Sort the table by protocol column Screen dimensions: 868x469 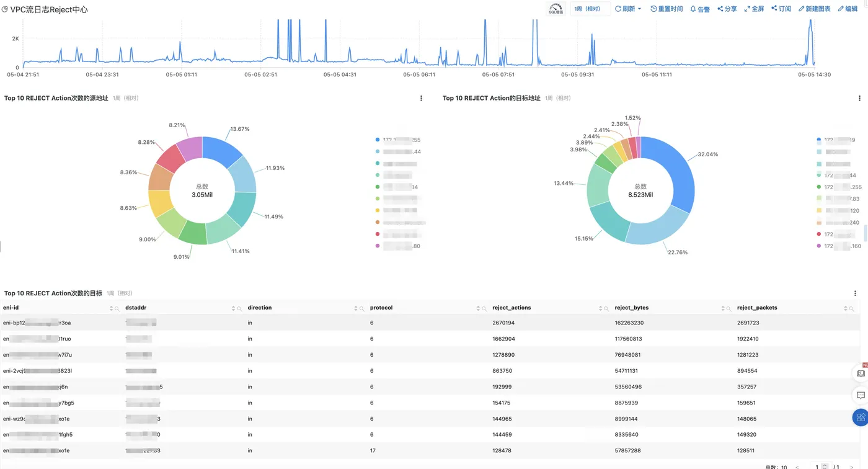pos(479,308)
